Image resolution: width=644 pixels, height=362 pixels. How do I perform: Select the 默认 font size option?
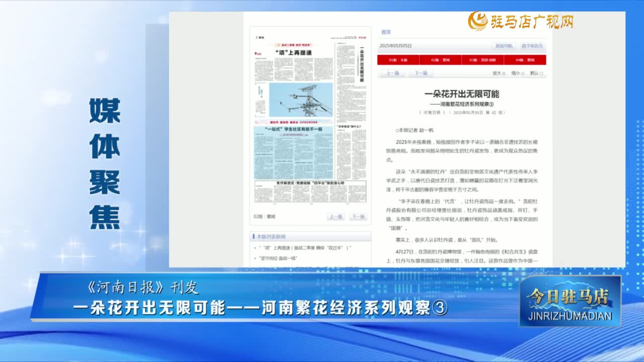click(x=536, y=73)
